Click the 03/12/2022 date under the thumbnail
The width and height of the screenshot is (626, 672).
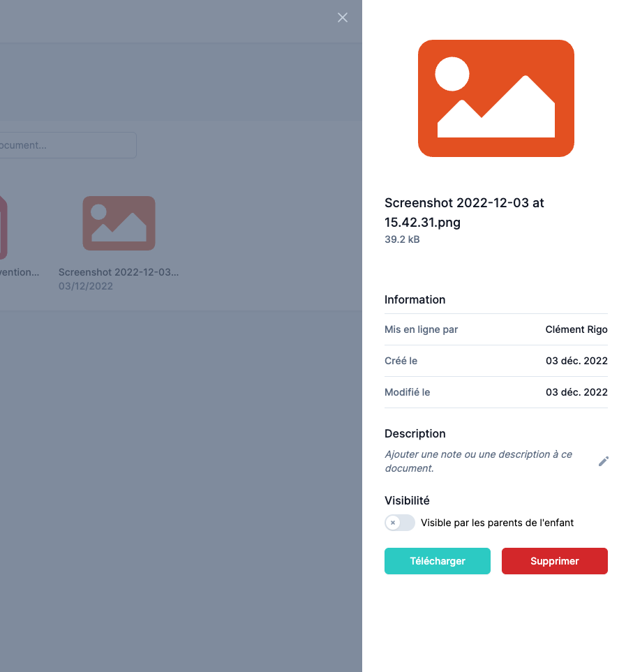[x=86, y=286]
